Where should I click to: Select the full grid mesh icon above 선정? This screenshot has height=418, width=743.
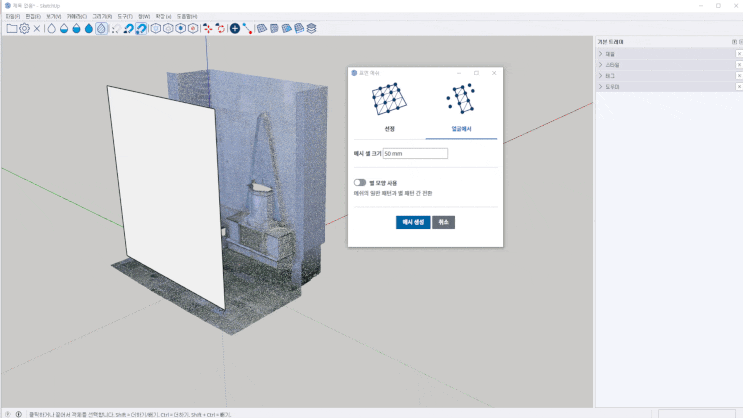389,99
